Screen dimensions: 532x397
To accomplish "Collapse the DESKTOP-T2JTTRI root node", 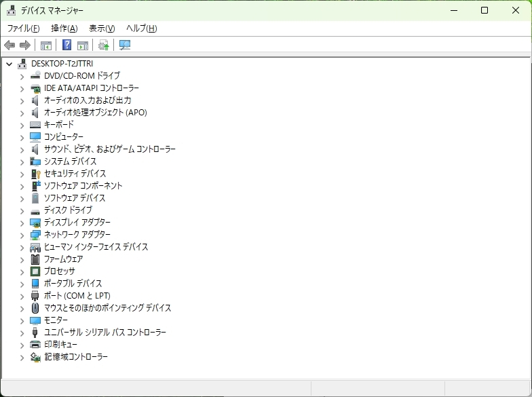I will click(x=9, y=64).
